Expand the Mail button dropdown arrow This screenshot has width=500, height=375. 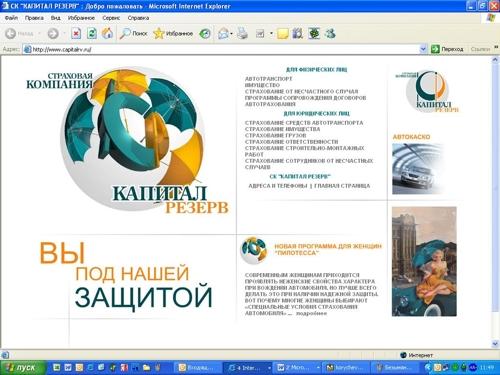232,34
